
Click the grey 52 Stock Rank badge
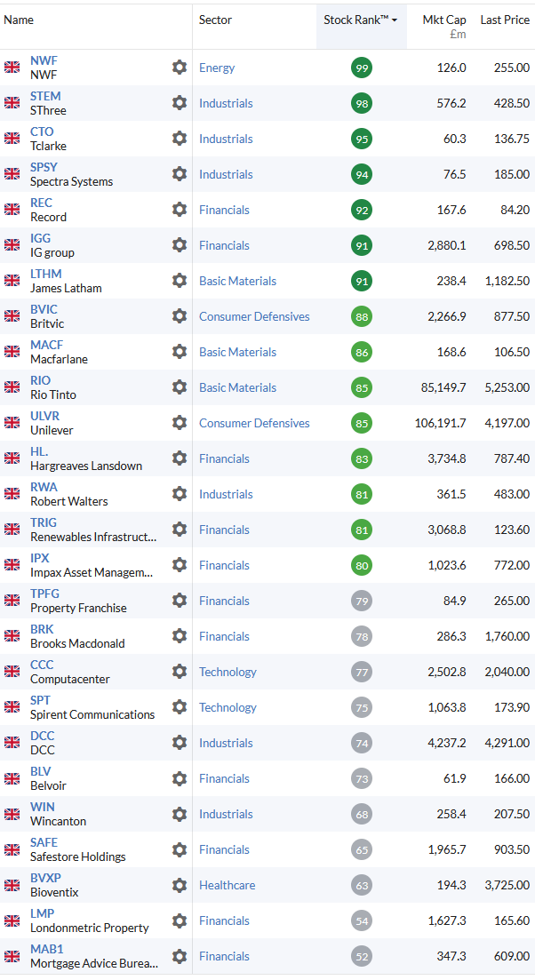[x=362, y=956]
